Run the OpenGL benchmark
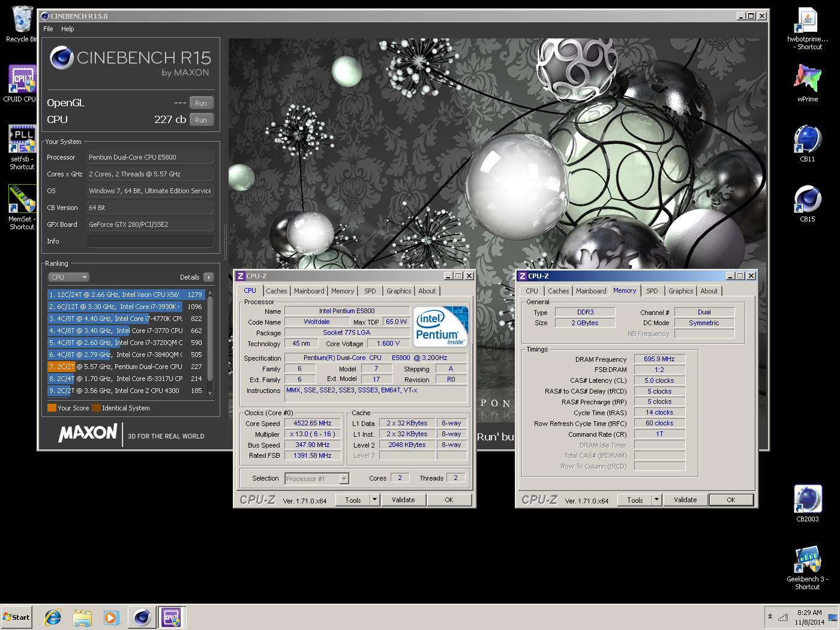Screen dimensions: 840x630 (201, 103)
